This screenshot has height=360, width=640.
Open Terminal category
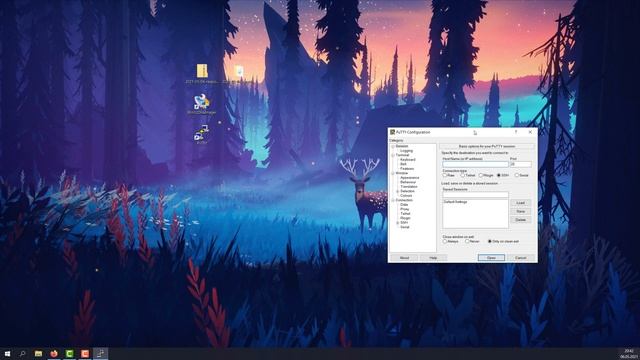[x=402, y=155]
